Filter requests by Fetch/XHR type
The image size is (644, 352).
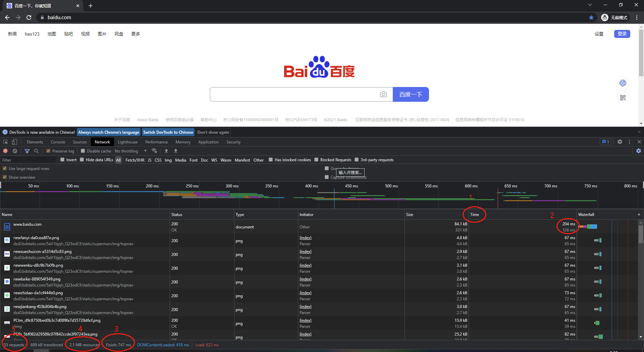click(x=135, y=160)
